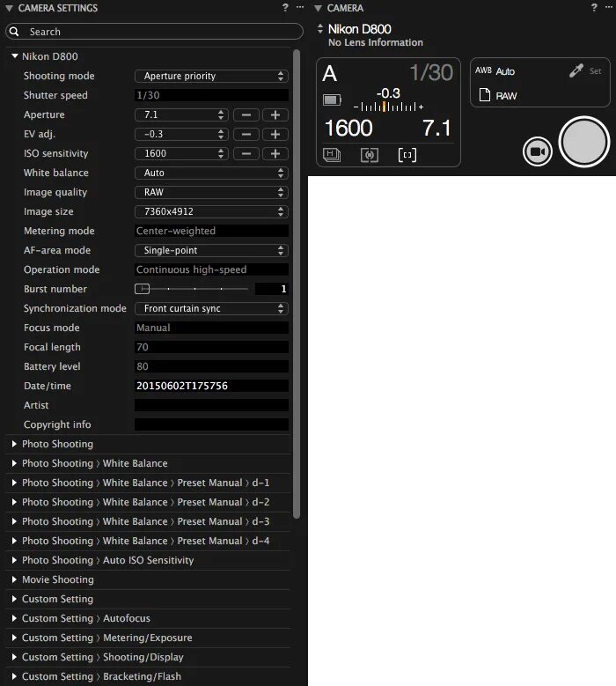Increase ISO sensitivity with plus button
The image size is (616, 686).
(x=275, y=153)
